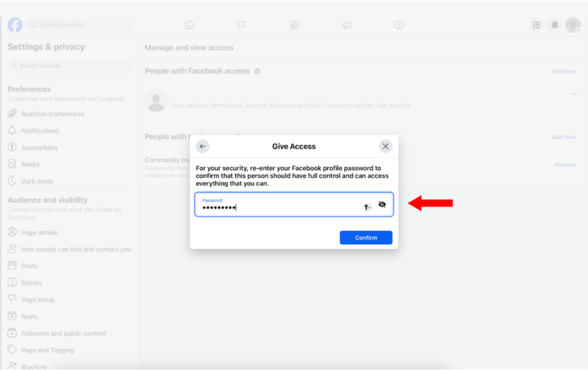Click the Posts icon in sidebar
The image size is (588, 370).
pyautogui.click(x=12, y=265)
